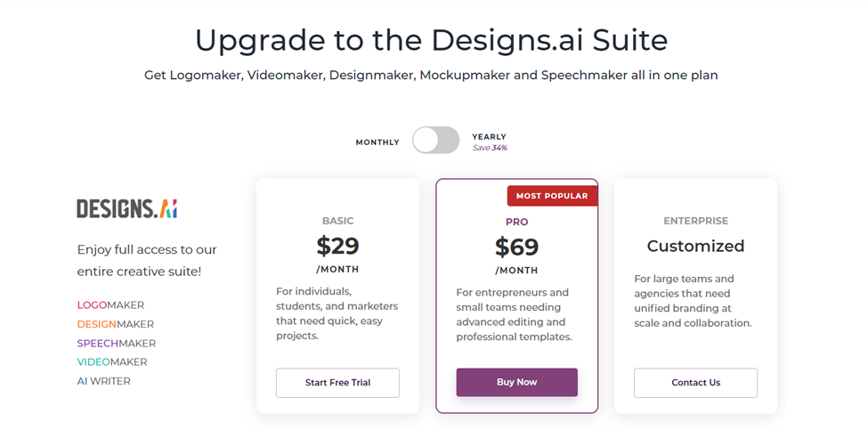Viewport: 868px width, 430px height.
Task: Select the BASIC plan heading
Action: 337,221
